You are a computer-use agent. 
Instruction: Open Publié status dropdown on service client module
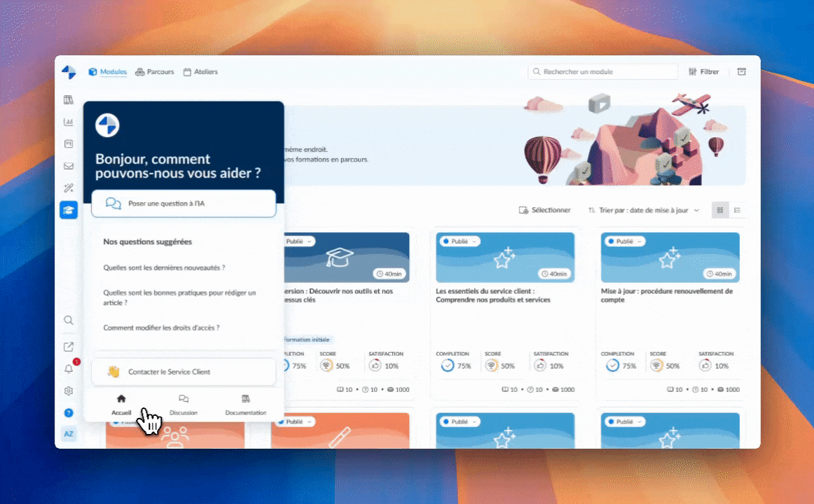click(x=459, y=241)
